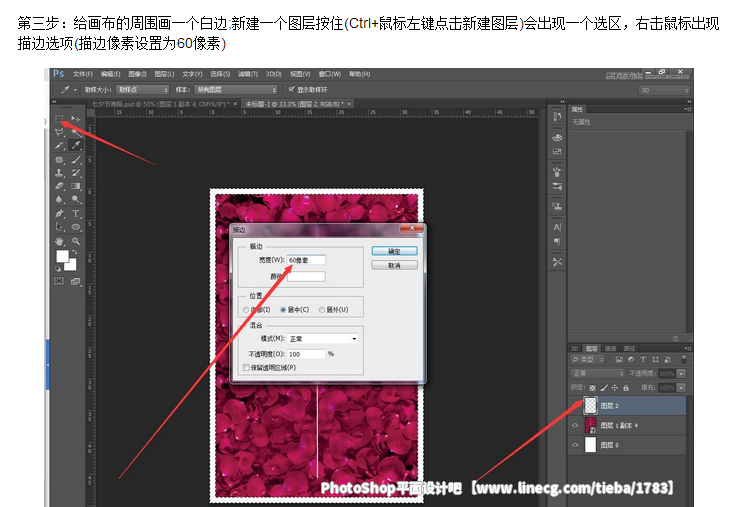Select the Path Selection tool
Image resolution: width=729 pixels, height=507 pixels.
[x=59, y=227]
